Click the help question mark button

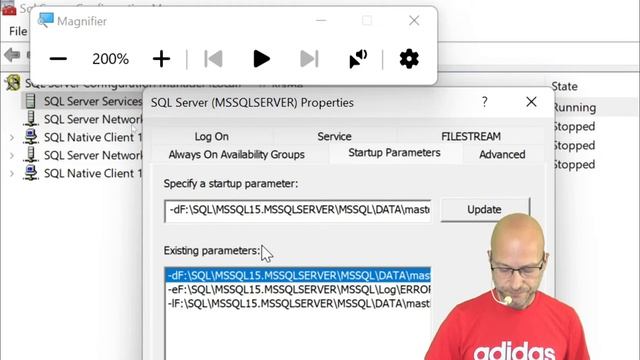point(484,102)
